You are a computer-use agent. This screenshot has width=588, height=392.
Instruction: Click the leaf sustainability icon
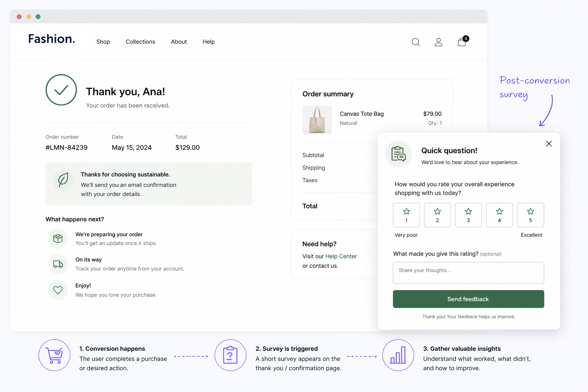point(63,180)
